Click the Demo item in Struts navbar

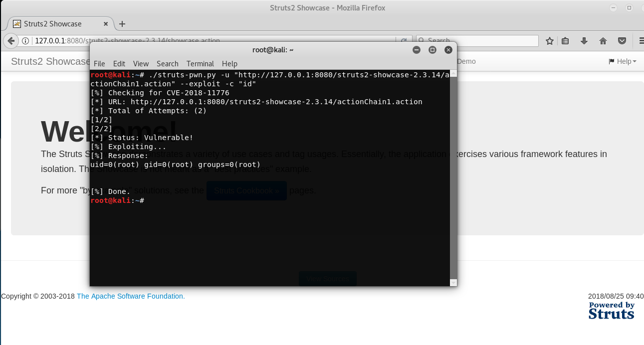click(466, 61)
